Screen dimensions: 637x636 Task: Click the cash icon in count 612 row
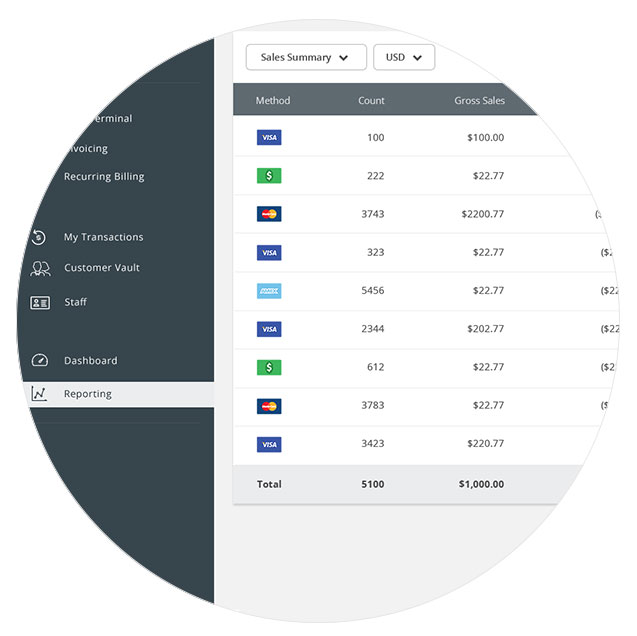[x=269, y=367]
